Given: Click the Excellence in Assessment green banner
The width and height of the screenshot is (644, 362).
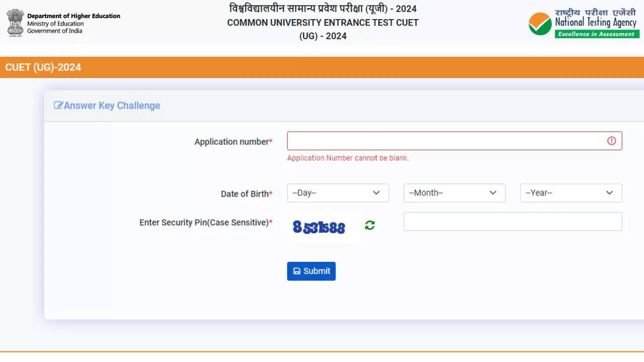Looking at the screenshot, I should [x=597, y=34].
